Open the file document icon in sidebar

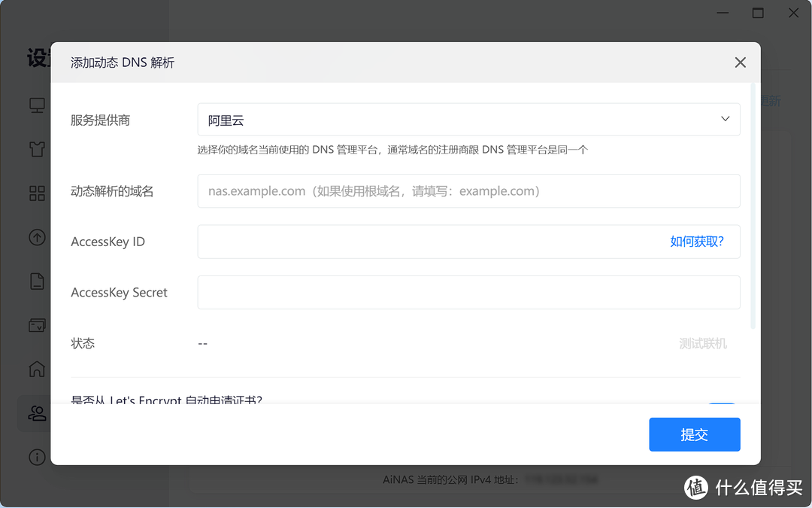[x=37, y=281]
